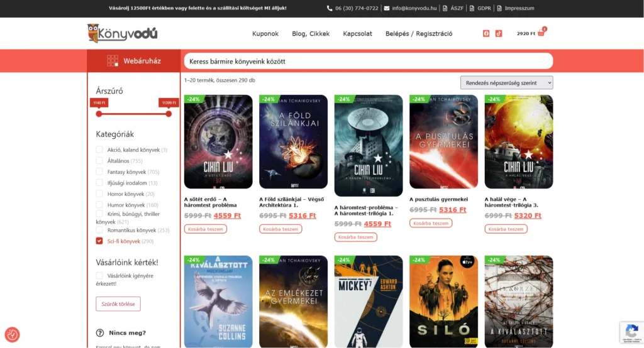
Task: Open GDPR link in top bar
Action: [484, 8]
